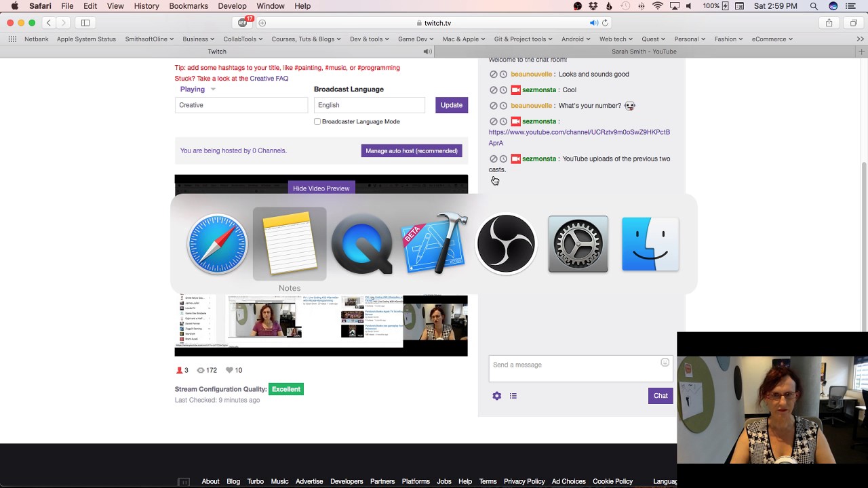Open the Bookmarks menu
868x488 pixels.
coord(189,6)
